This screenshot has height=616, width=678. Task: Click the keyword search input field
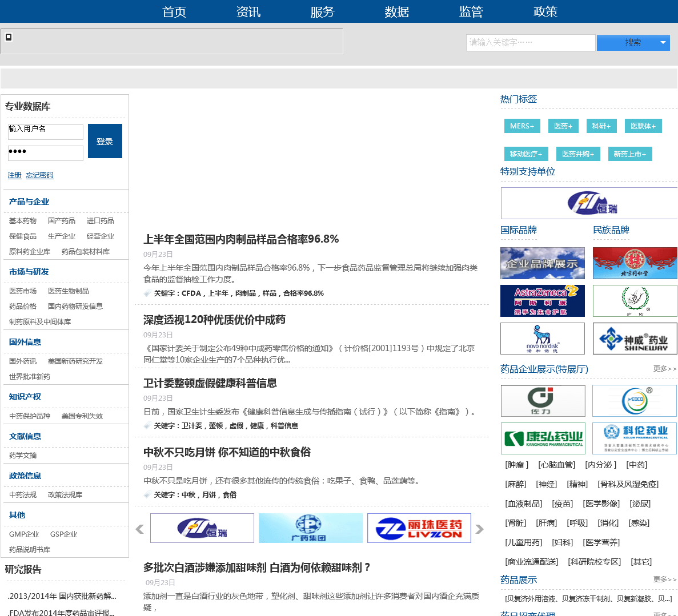(531, 42)
